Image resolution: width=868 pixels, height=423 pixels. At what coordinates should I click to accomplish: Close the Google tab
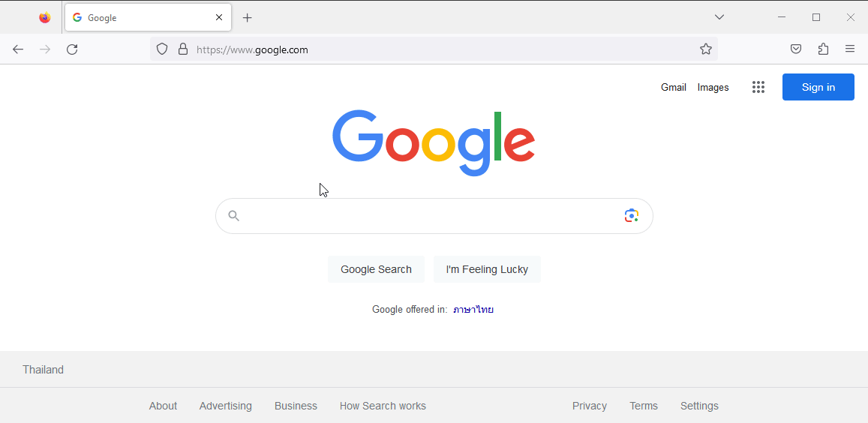click(219, 18)
